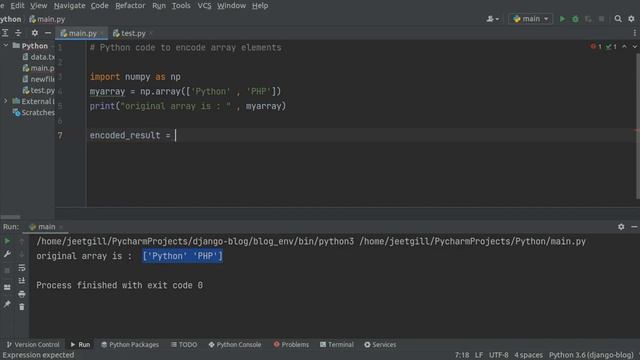Start debugging with the bug icon
This screenshot has height=360, width=640.
[x=575, y=19]
